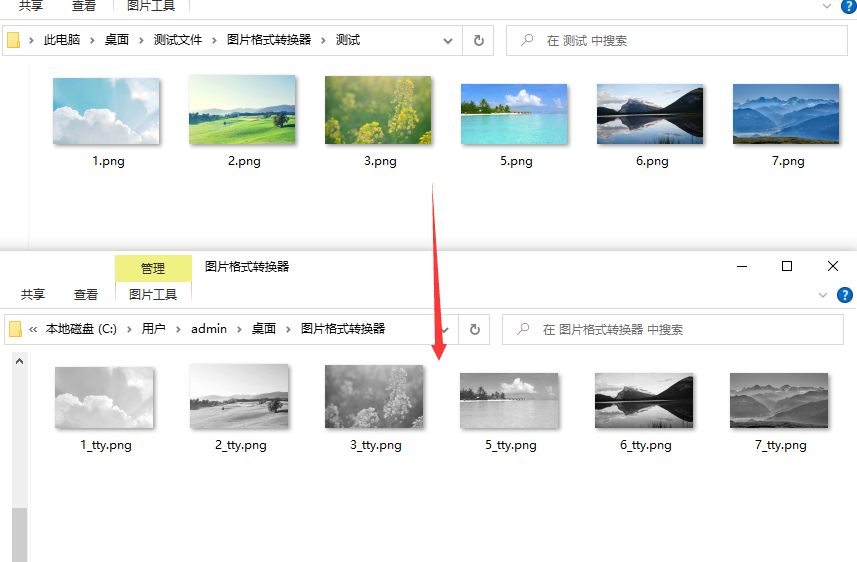
Task: Expand chevron after 此电脑 in upper breadcrumb
Action: tap(92, 40)
